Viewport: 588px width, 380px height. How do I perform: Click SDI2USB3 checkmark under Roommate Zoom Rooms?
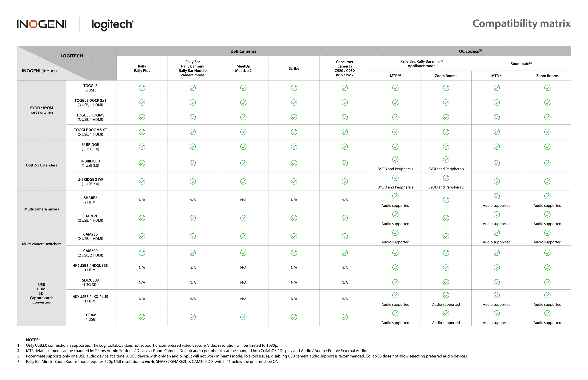[x=547, y=282]
